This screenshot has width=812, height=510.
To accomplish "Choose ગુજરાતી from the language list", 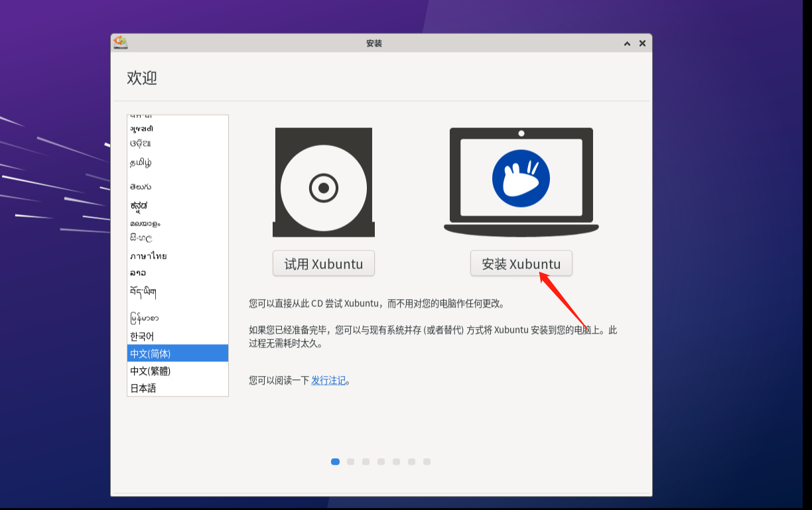I will 142,129.
